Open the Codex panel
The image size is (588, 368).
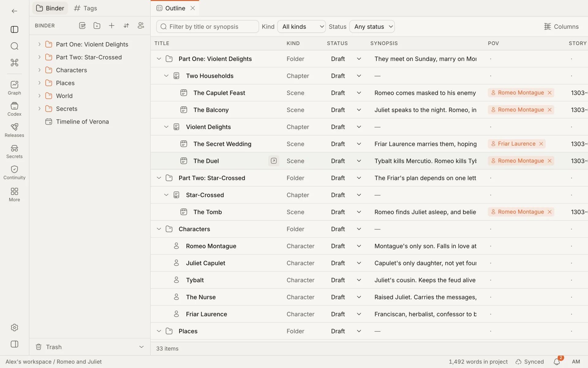click(x=14, y=109)
